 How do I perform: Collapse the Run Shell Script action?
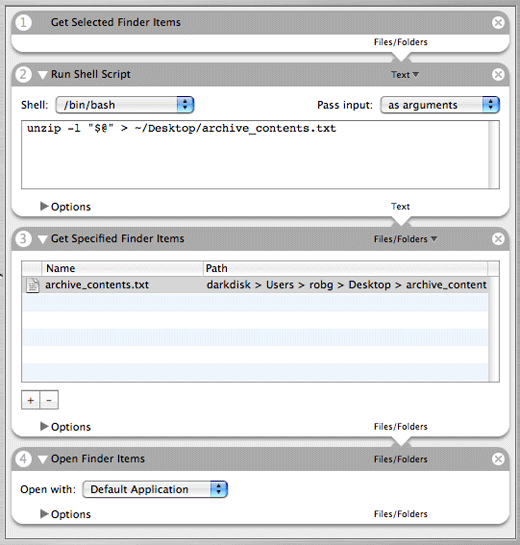point(43,75)
